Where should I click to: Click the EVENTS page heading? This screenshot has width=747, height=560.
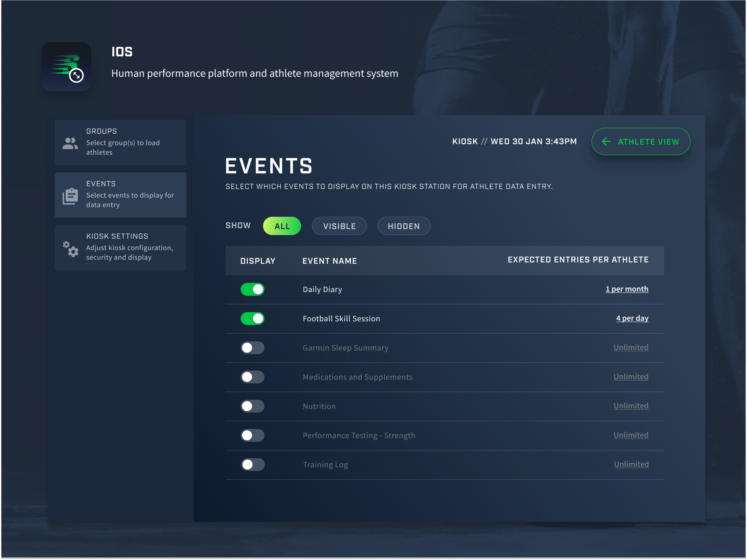click(269, 166)
